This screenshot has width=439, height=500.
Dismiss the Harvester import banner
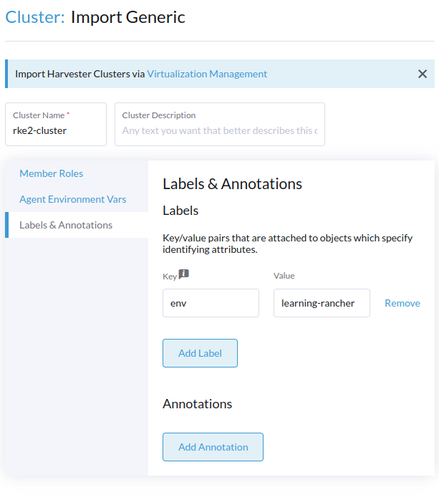(x=422, y=74)
